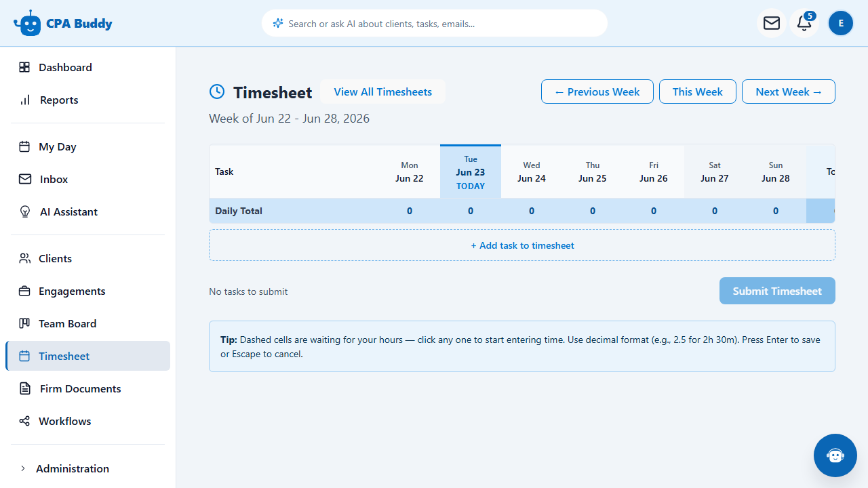
Task: Expand the Administration section chevron
Action: 23,468
